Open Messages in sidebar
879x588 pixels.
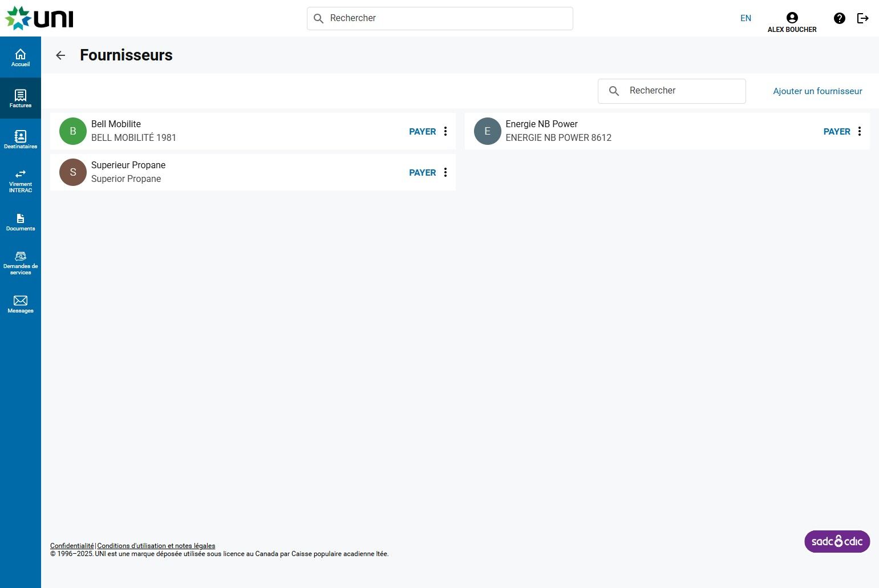(x=21, y=303)
